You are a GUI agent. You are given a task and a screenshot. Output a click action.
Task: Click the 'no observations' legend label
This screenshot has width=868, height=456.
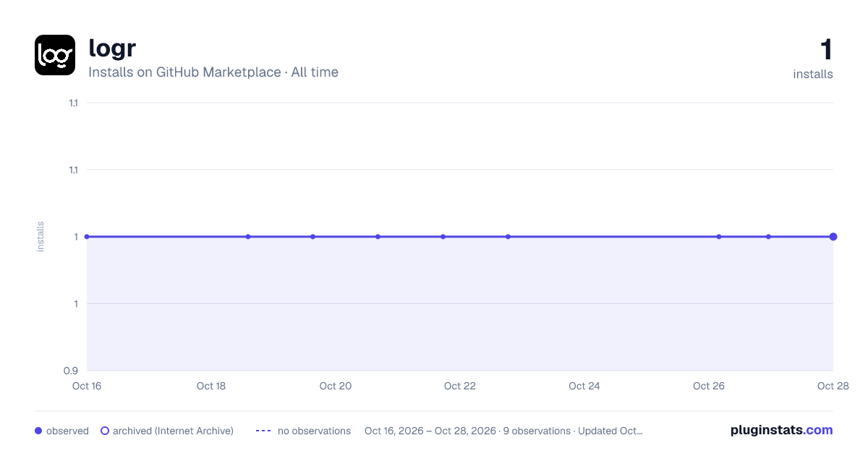click(x=314, y=431)
